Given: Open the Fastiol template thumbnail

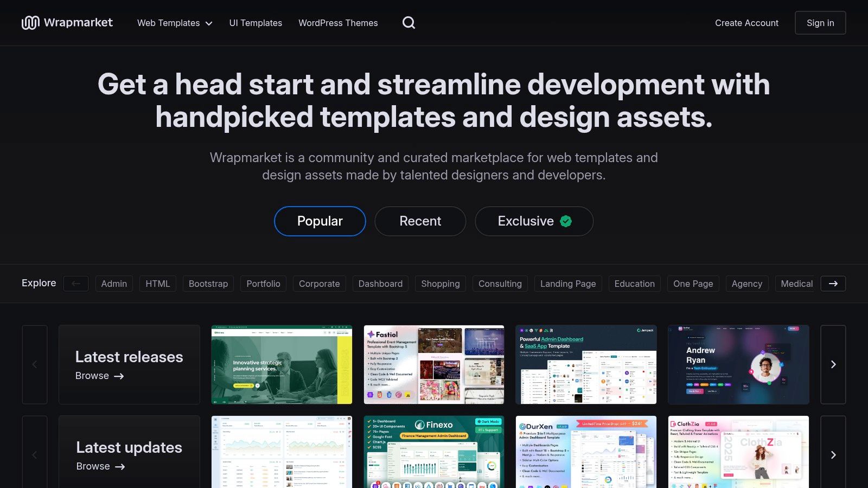Looking at the screenshot, I should [x=433, y=364].
